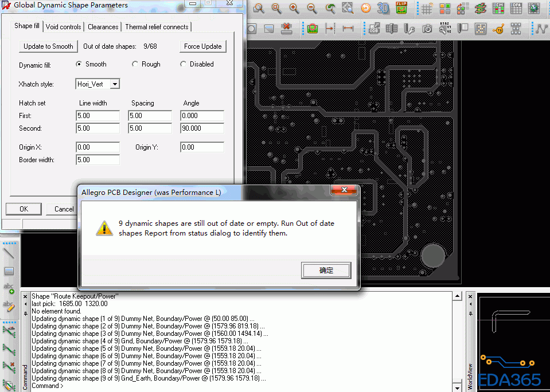Close the WorldView panel with its X
550x392 pixels.
point(470,296)
